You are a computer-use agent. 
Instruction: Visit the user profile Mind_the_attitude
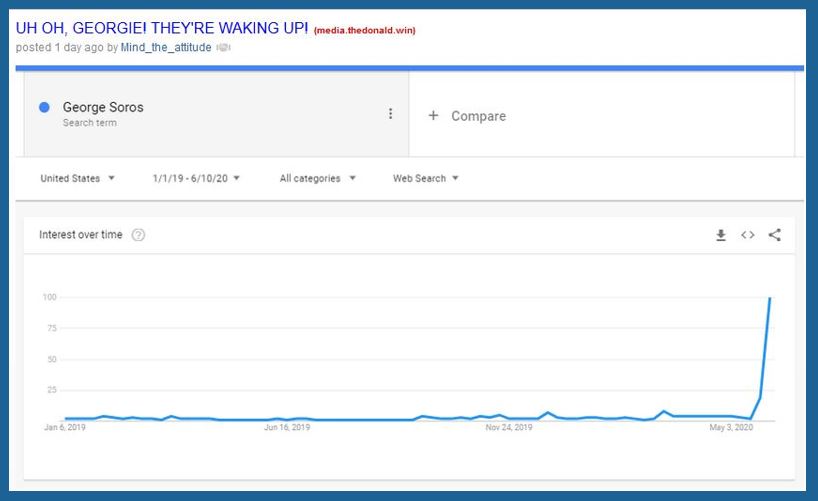coord(166,47)
